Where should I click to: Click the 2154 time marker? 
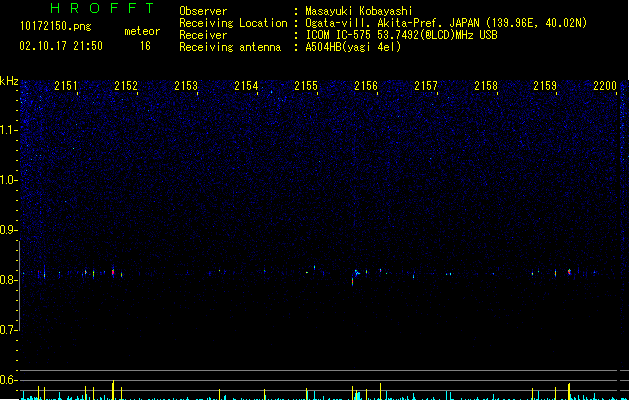246,86
